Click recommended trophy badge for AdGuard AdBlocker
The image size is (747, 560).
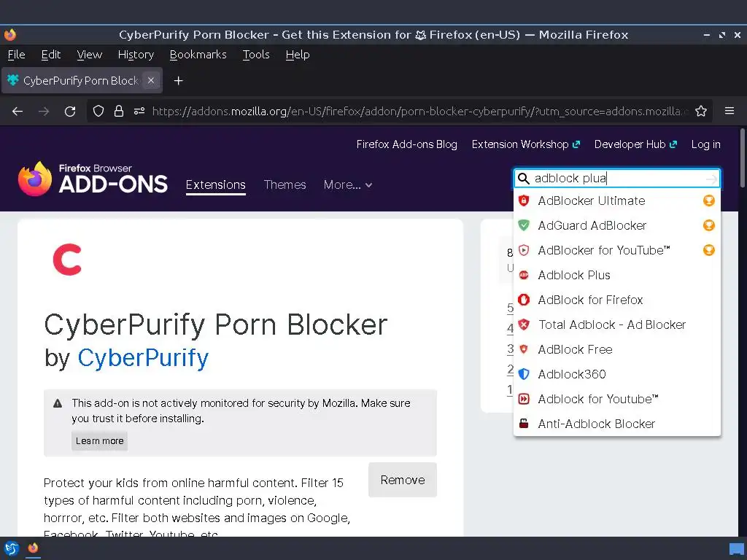tap(709, 225)
